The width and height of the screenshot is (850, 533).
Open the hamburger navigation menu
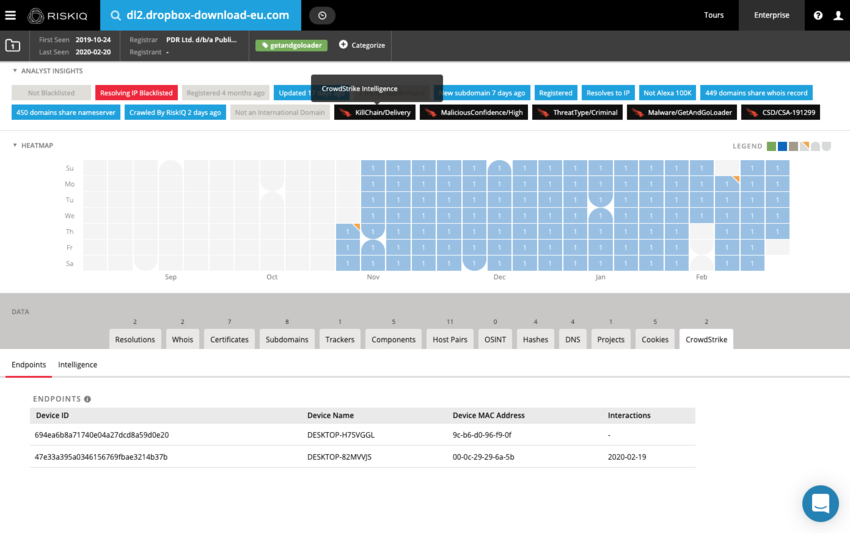(10, 15)
